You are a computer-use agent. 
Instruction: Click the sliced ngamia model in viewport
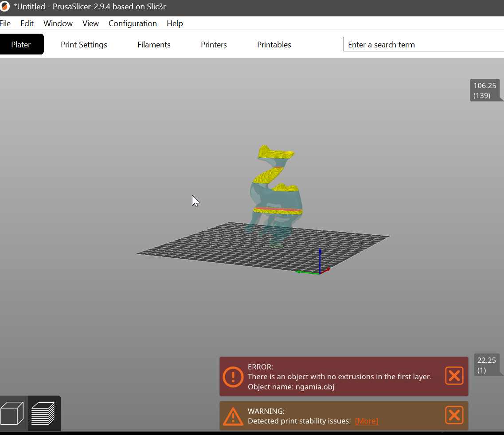coord(277,196)
